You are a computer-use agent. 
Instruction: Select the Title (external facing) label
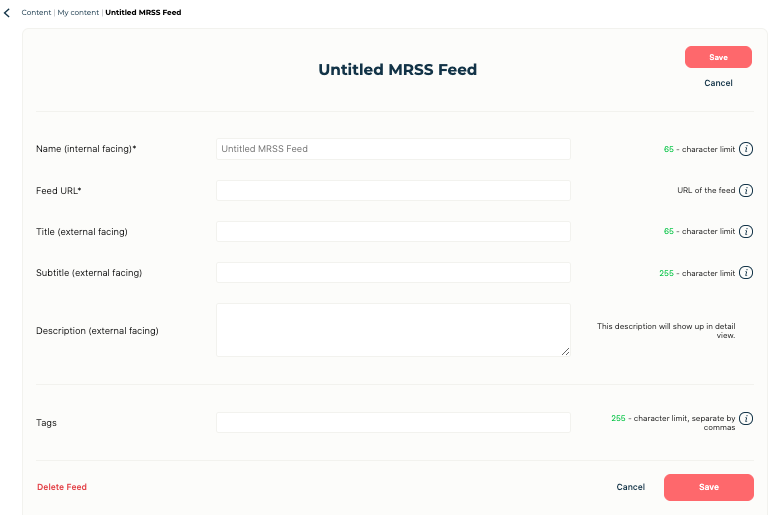pos(82,232)
